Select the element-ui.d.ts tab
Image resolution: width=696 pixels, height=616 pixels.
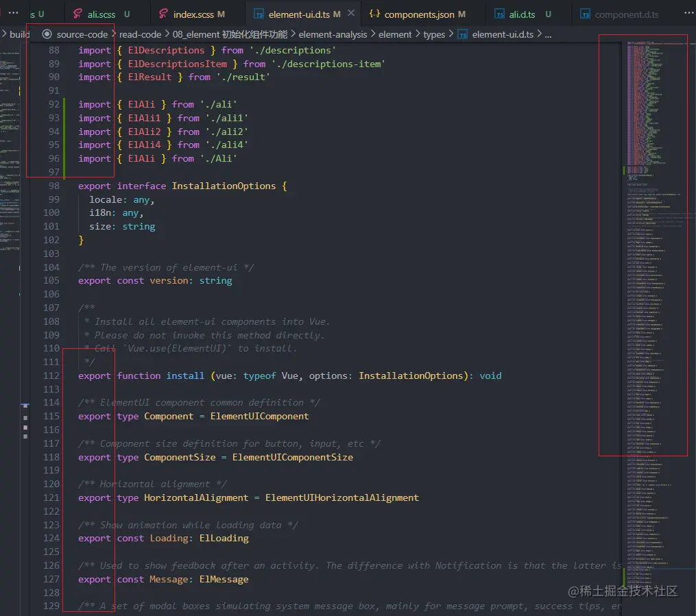coord(302,14)
